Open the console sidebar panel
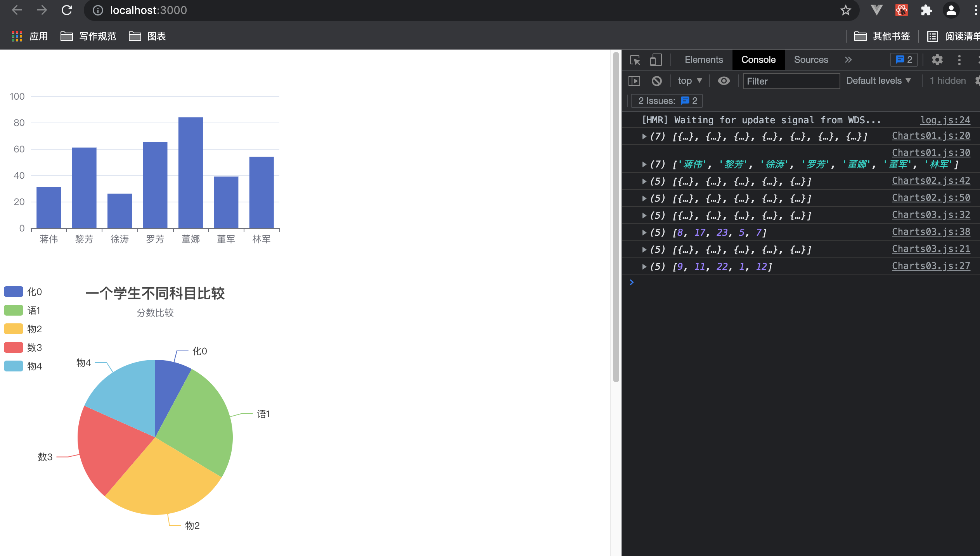This screenshot has height=556, width=980. pos(635,81)
